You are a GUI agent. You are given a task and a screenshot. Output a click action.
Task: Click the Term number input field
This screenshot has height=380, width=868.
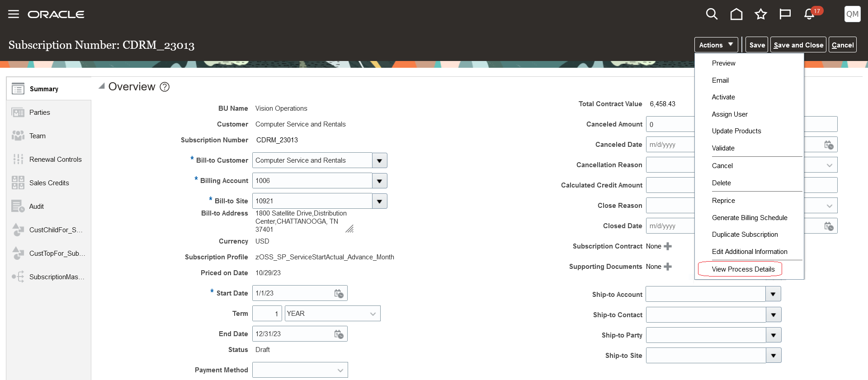tap(267, 314)
